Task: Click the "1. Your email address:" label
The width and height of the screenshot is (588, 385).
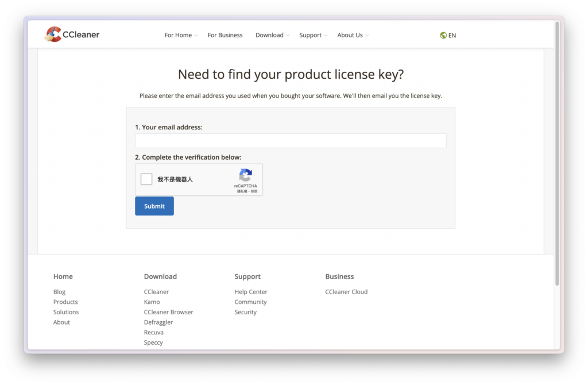Action: [169, 127]
